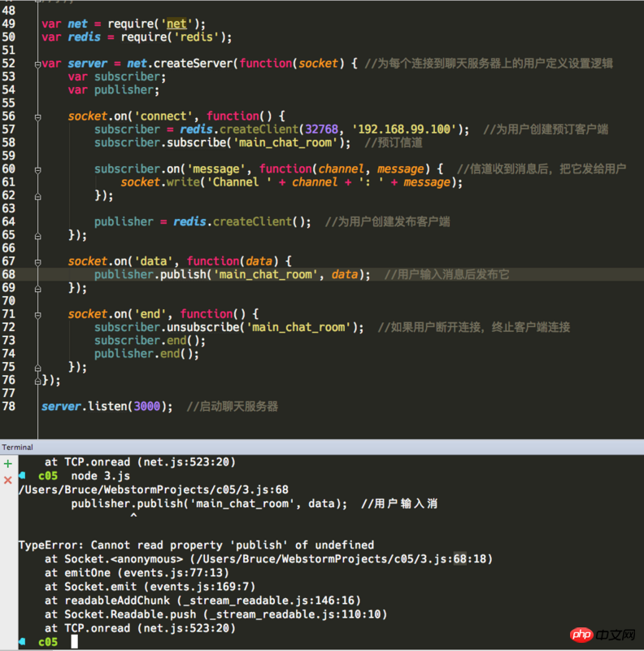The height and width of the screenshot is (651, 644).
Task: Click 'at emitOne (events.js:77:13)' trace line
Action: click(137, 573)
